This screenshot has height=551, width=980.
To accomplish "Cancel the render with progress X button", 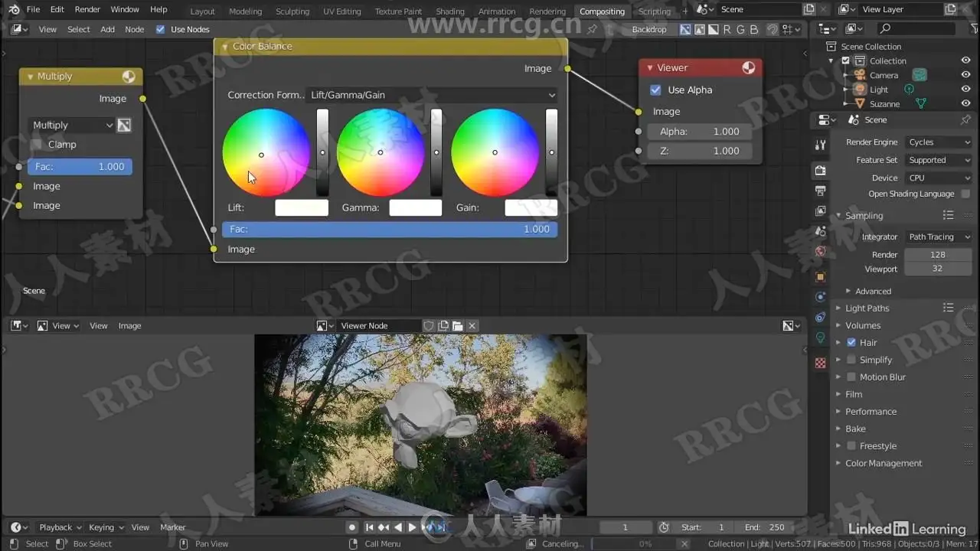I will pyautogui.click(x=684, y=544).
